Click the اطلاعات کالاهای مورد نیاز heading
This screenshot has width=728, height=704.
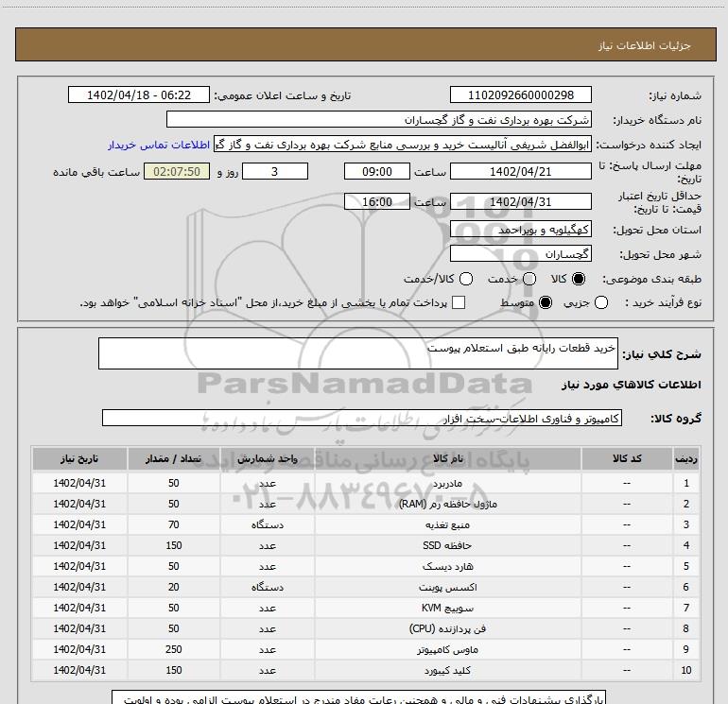(632, 385)
